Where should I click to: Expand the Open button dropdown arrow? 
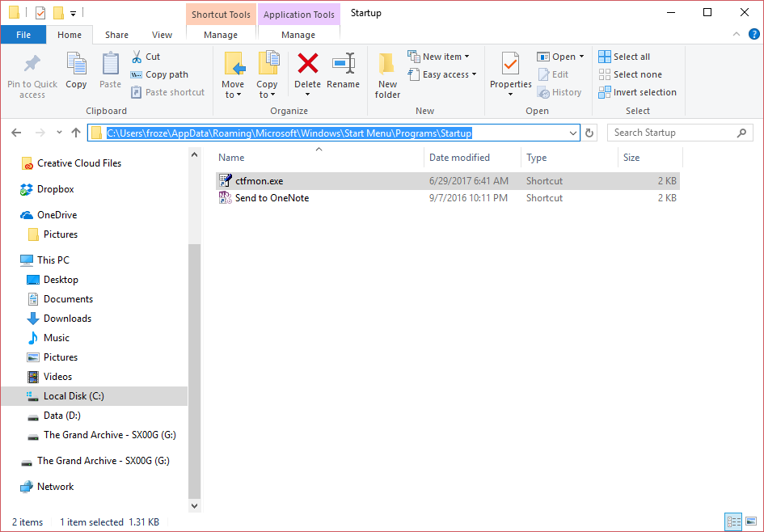(x=581, y=57)
